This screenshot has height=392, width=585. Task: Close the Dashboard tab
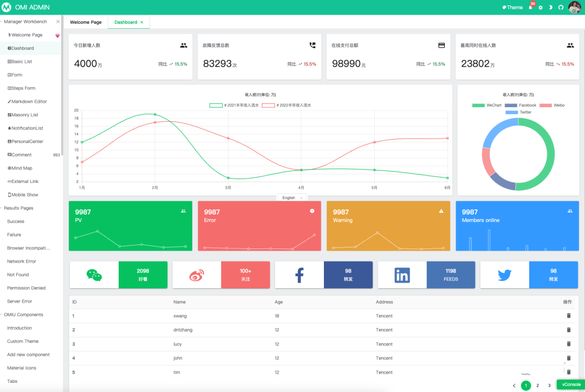[x=142, y=22]
